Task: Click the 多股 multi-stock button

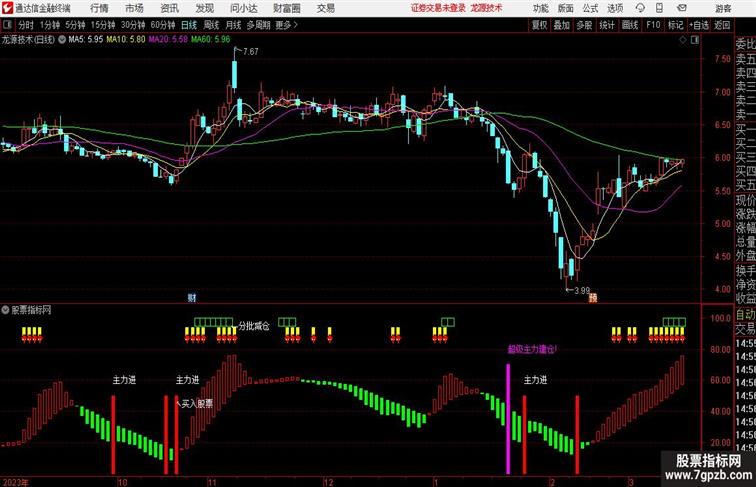Action: pyautogui.click(x=584, y=25)
